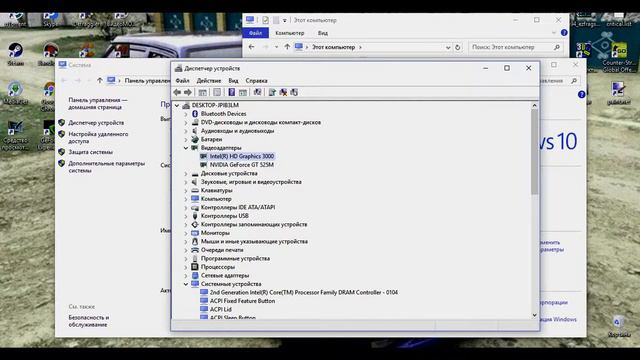
Task: Expand the Клавиатуры category chevron
Action: pos(186,191)
